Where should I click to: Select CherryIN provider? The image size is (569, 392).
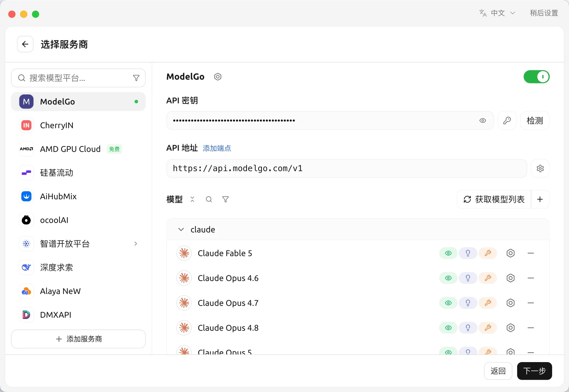[x=78, y=125]
